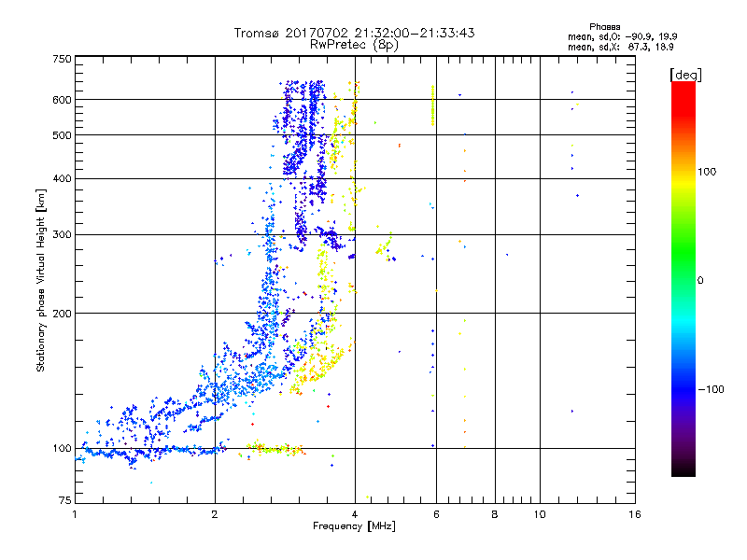Click the x-axis tick label '8'

click(495, 514)
